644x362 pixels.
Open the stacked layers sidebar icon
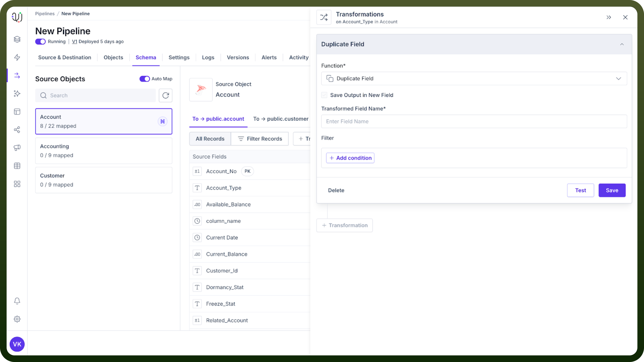[x=17, y=39]
